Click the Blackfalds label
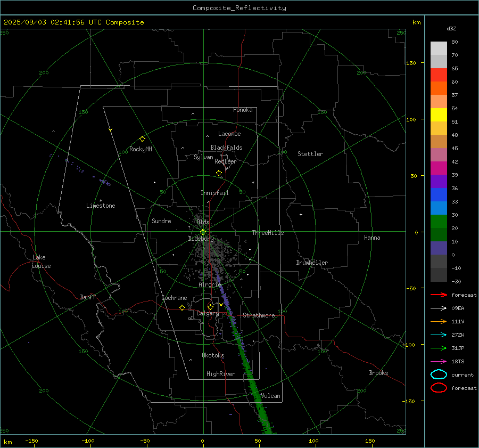This screenshot has width=479, height=448. coord(226,148)
